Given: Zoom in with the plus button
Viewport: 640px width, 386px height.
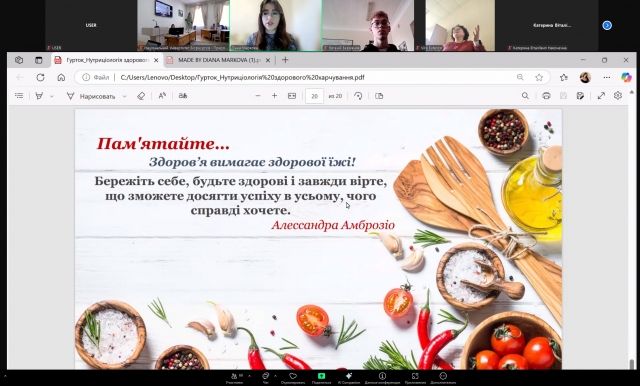Looking at the screenshot, I should [x=274, y=96].
